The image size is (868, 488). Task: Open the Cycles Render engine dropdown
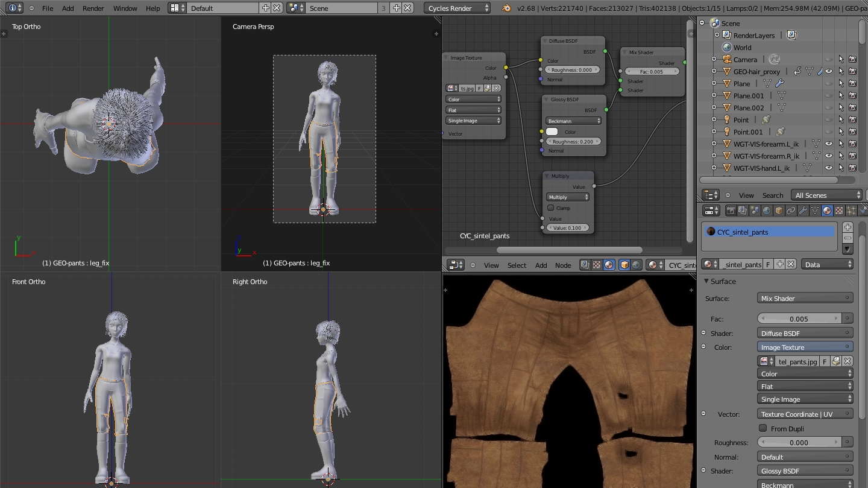(x=458, y=8)
